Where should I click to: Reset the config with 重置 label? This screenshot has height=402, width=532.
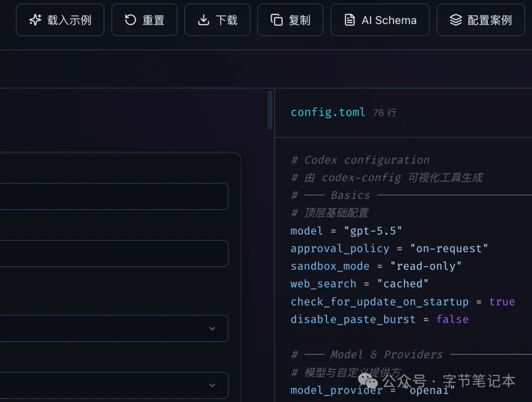(x=153, y=20)
